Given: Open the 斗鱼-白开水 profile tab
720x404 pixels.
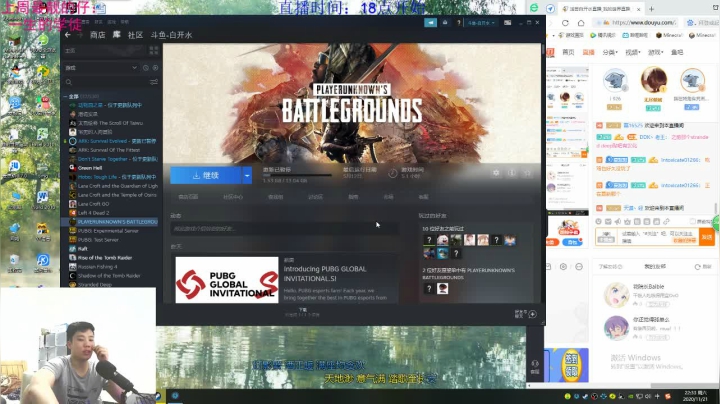Looking at the screenshot, I should pyautogui.click(x=171, y=35).
